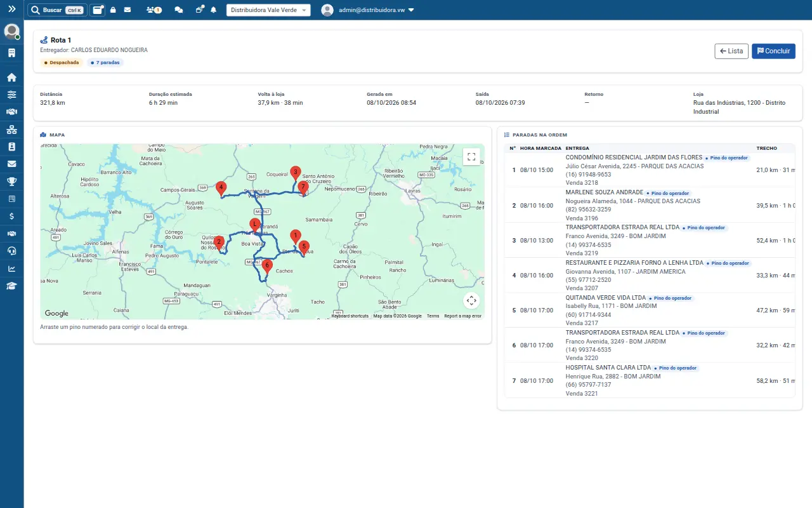Go to the home icon in the sidebar
This screenshot has height=508, width=812.
[11, 77]
